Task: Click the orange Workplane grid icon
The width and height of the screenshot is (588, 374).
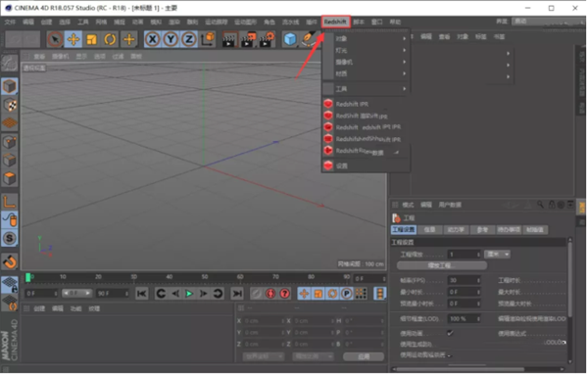Action: (10, 123)
